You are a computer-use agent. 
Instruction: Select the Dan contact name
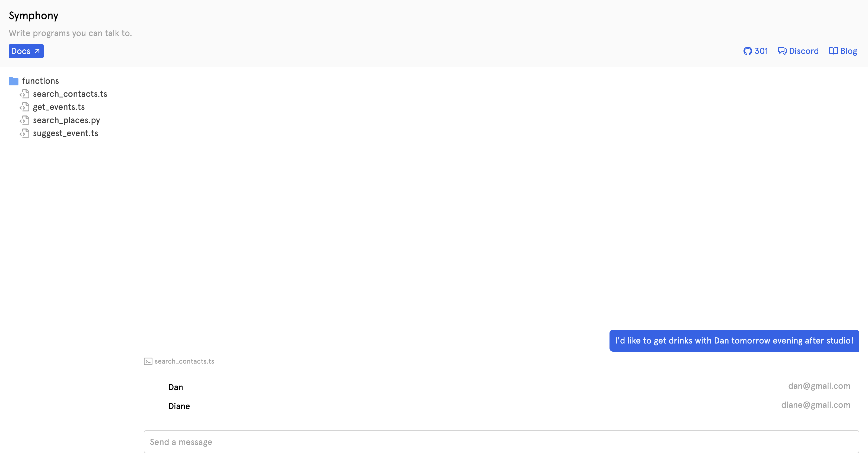(x=175, y=387)
